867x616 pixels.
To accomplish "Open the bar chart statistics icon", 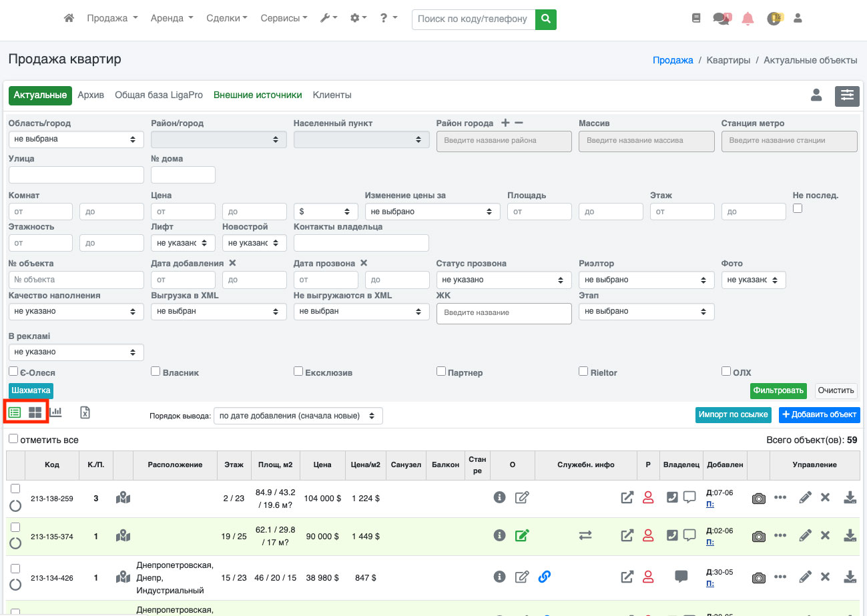I will point(56,412).
